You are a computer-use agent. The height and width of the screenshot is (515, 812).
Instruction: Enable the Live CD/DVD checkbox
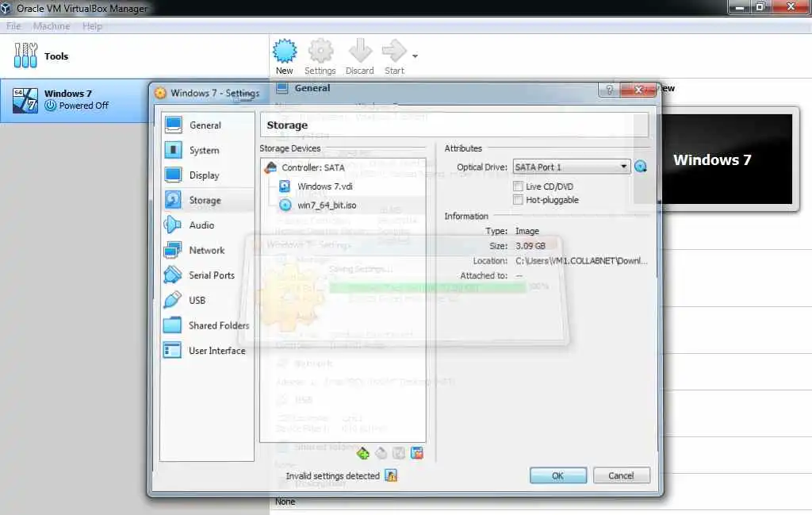(x=518, y=186)
